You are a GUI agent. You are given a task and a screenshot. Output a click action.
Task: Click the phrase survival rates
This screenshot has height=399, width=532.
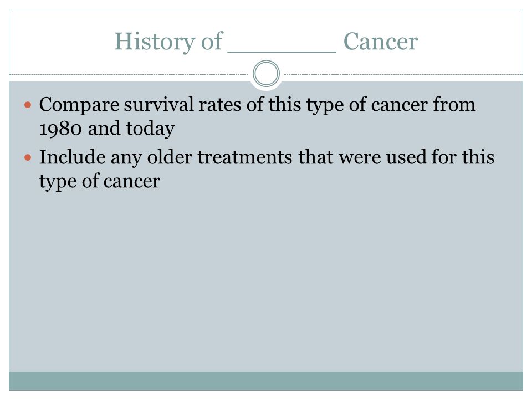coord(182,104)
